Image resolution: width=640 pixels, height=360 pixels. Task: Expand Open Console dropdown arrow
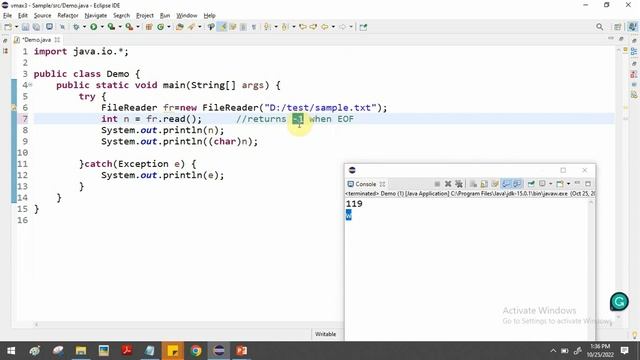point(569,184)
